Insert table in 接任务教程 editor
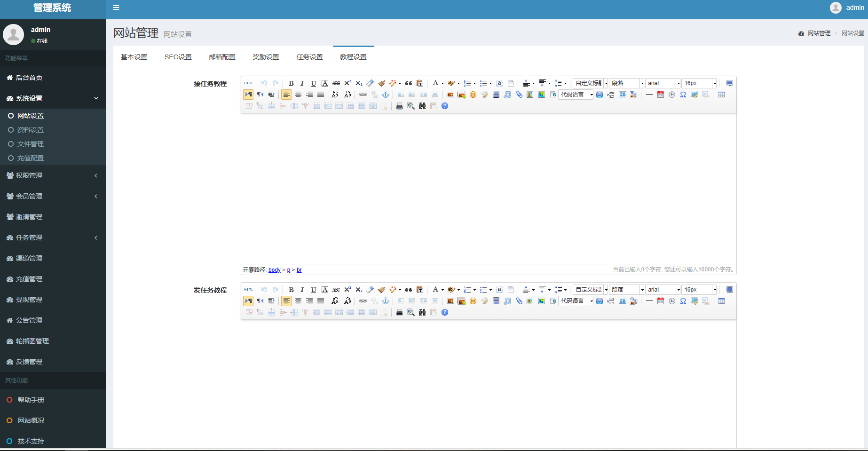 722,95
